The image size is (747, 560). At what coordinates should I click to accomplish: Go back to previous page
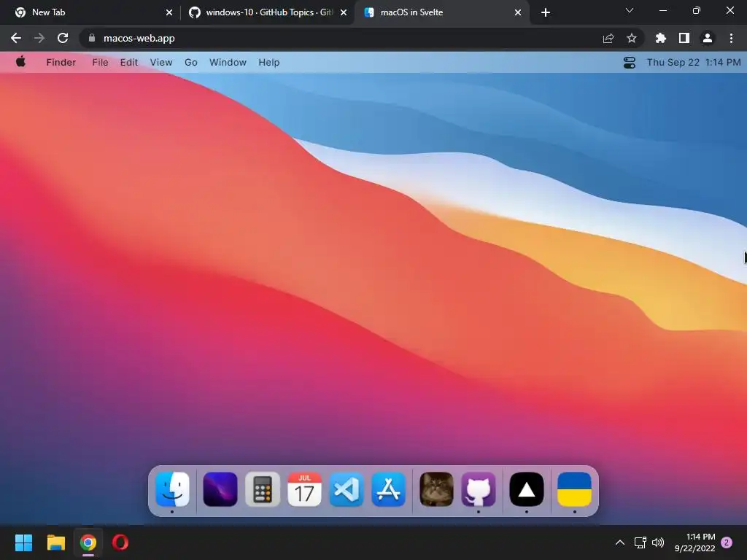coord(16,38)
